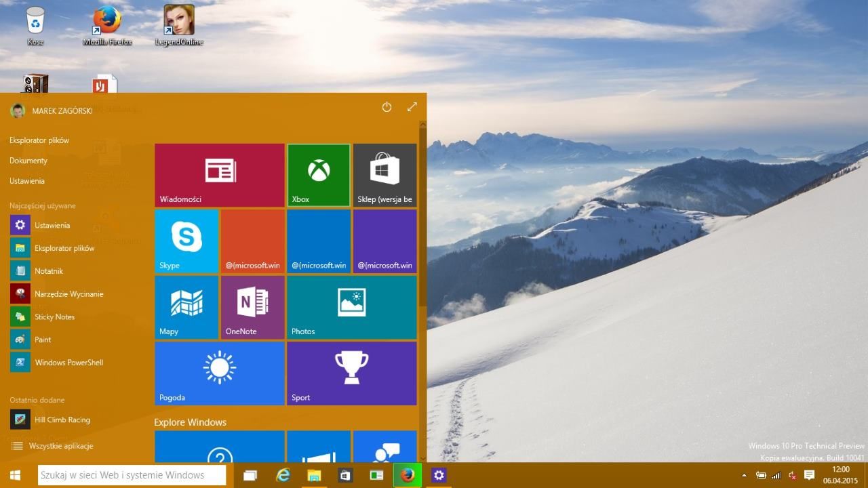Click the search box in taskbar

[132, 475]
